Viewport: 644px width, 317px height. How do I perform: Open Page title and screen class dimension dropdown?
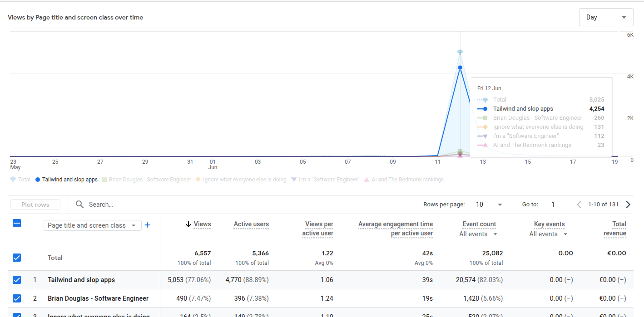pyautogui.click(x=92, y=225)
